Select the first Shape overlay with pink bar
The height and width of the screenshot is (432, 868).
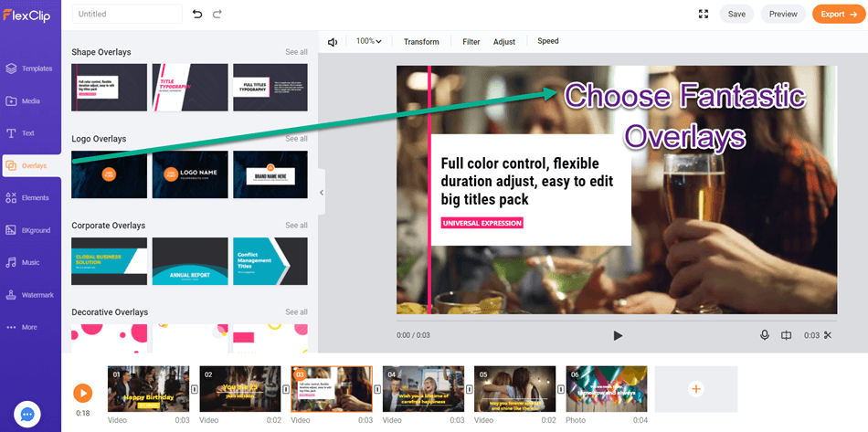click(109, 88)
